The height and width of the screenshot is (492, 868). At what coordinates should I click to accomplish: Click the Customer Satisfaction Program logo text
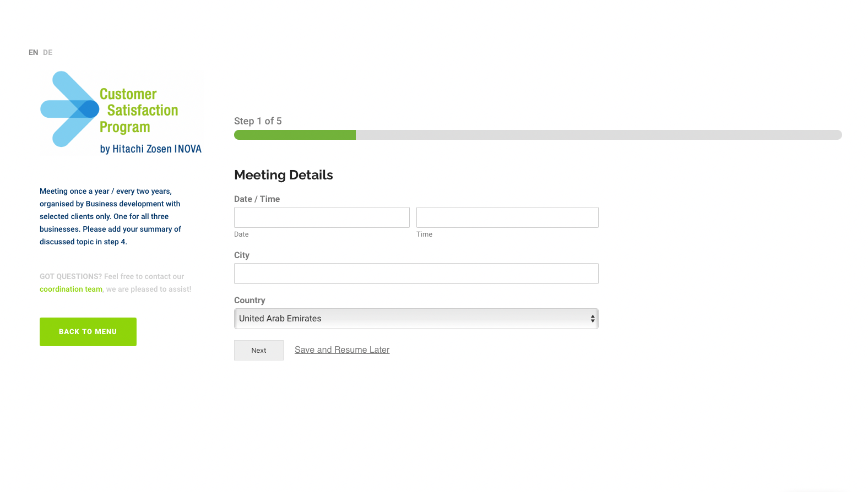138,111
